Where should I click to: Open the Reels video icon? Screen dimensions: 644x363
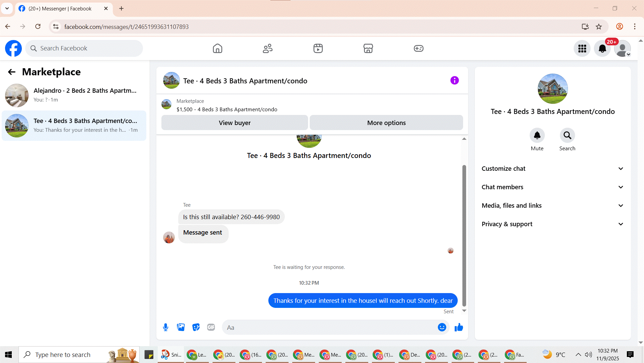(x=318, y=48)
